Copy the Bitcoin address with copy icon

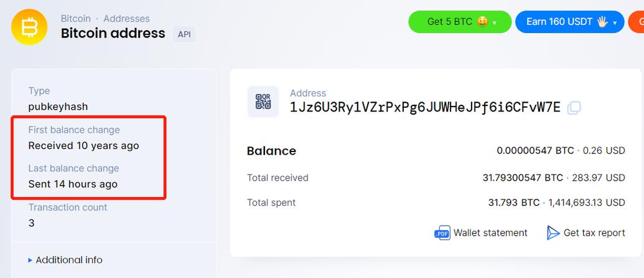pos(574,108)
